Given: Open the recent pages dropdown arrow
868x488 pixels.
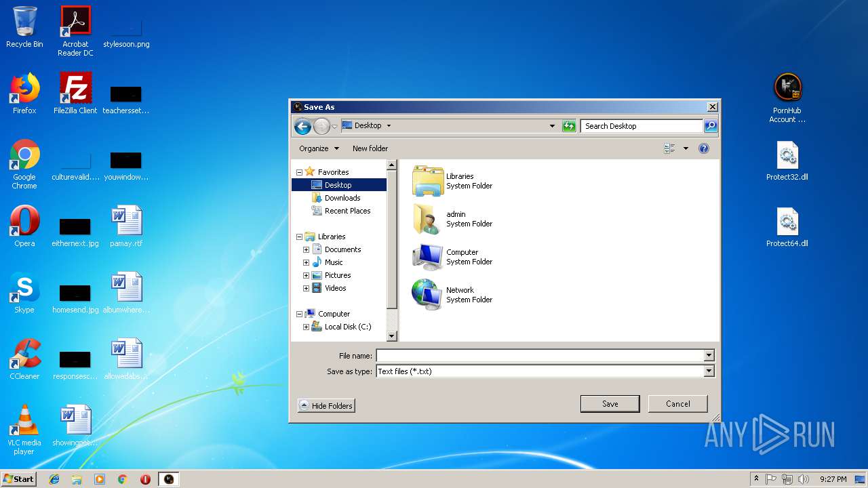Looking at the screenshot, I should pyautogui.click(x=334, y=127).
